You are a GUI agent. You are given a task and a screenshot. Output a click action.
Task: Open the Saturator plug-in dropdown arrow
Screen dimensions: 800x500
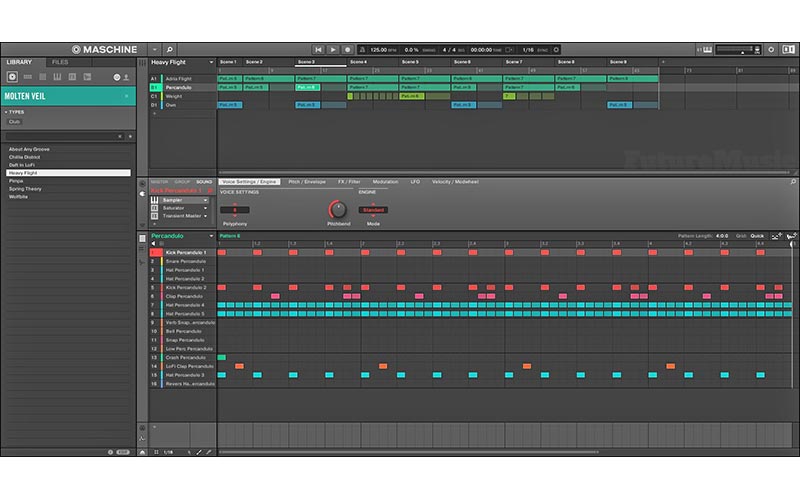(206, 208)
